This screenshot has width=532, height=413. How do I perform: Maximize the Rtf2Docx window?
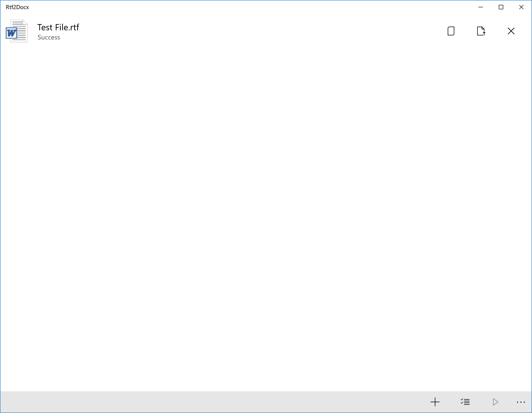click(x=501, y=7)
